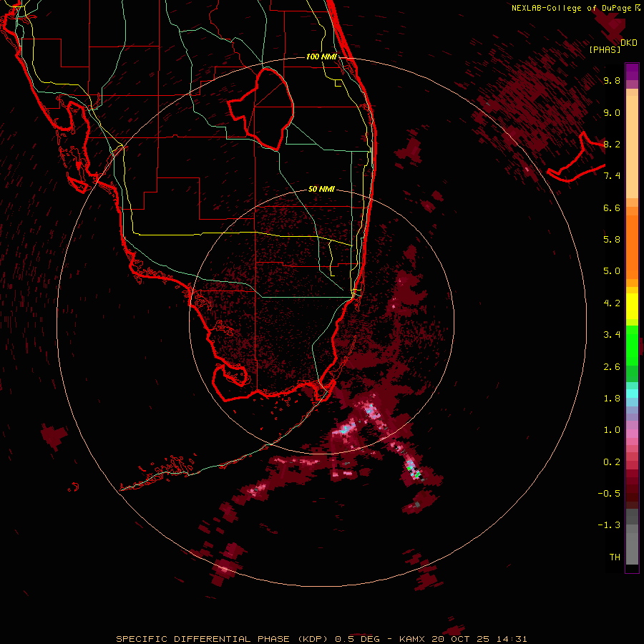Click the 5.0 color scale value

coord(612,271)
